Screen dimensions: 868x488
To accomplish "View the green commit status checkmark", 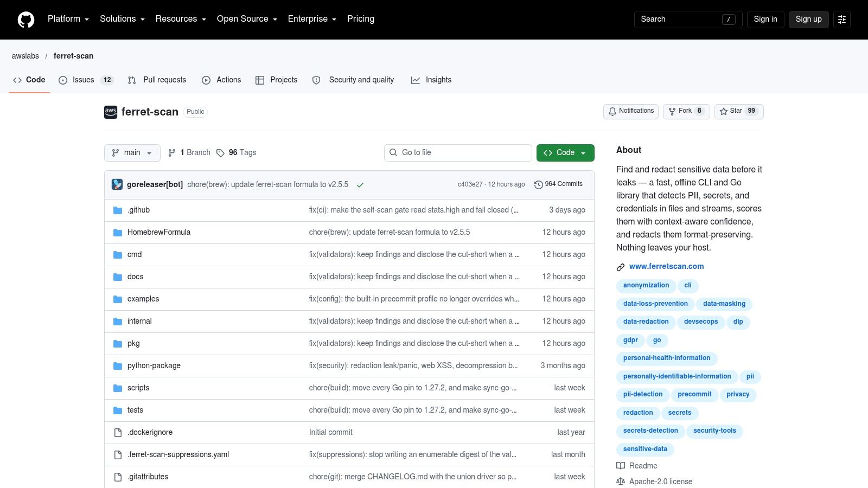I will coord(360,185).
